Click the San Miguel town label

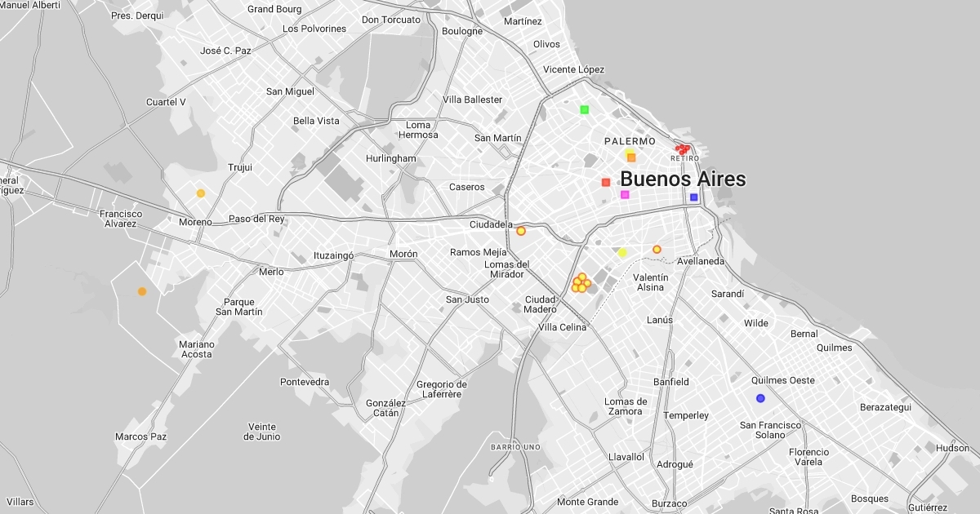coord(290,91)
